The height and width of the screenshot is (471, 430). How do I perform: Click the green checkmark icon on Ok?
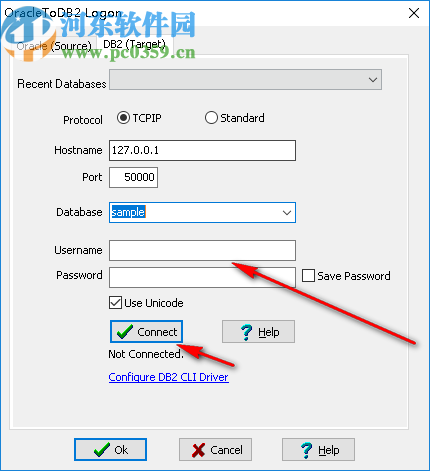point(102,450)
